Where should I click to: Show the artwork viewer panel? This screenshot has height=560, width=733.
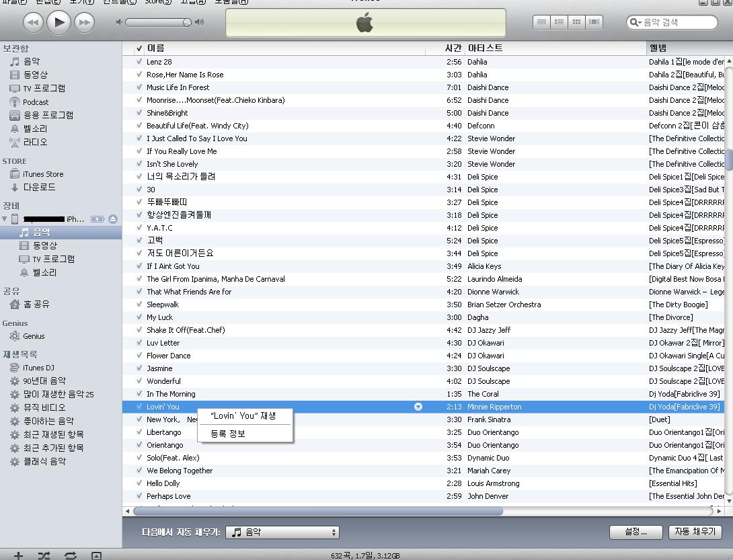(96, 555)
